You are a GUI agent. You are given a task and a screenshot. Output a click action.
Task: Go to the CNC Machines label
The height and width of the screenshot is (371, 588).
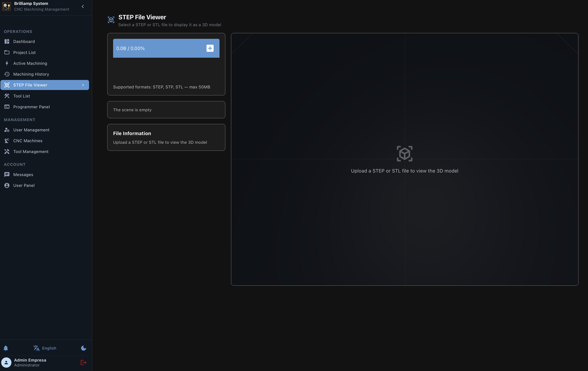[x=28, y=141]
